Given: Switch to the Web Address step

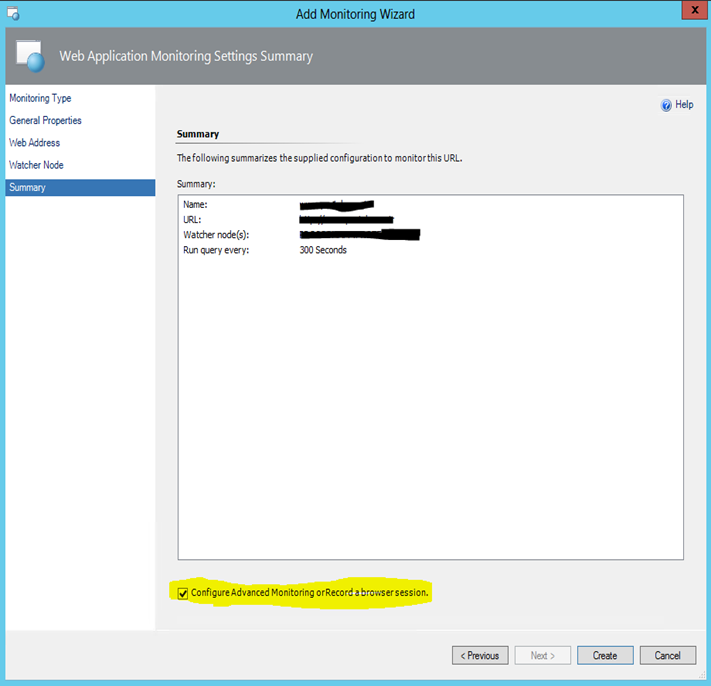Looking at the screenshot, I should pos(34,143).
